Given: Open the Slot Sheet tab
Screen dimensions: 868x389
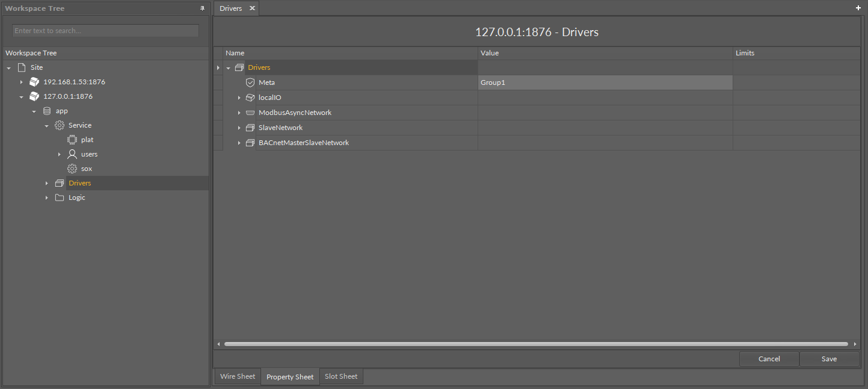Looking at the screenshot, I should click(x=341, y=376).
